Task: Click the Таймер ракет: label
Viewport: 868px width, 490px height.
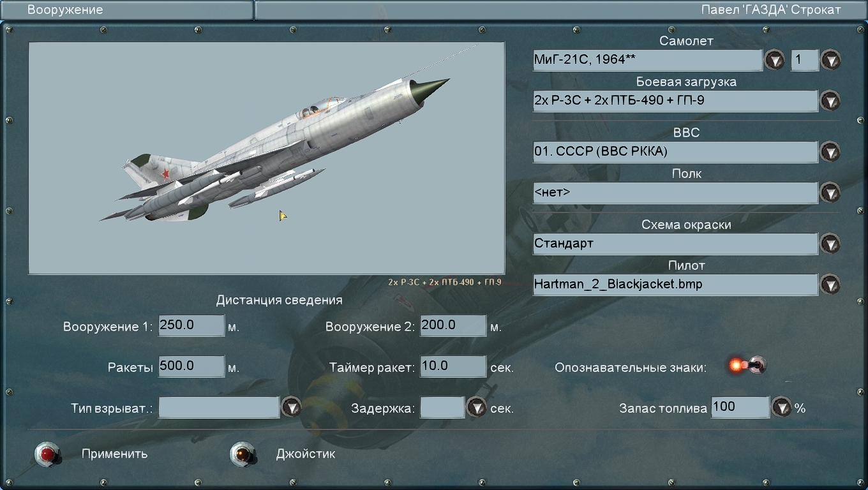Action: pos(372,367)
